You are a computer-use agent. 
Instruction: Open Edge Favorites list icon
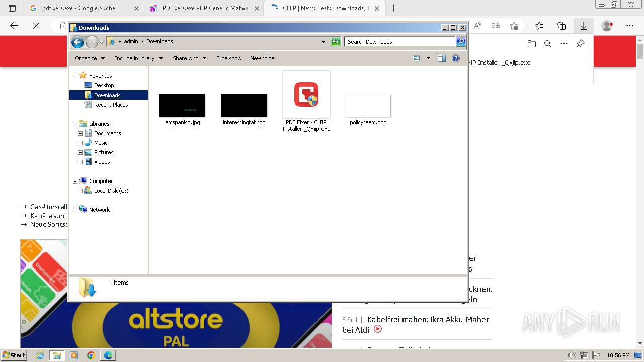[539, 26]
